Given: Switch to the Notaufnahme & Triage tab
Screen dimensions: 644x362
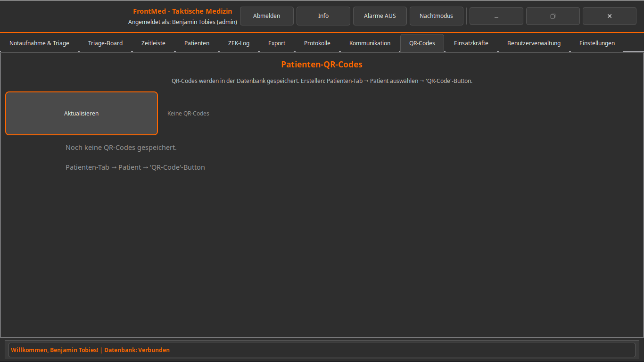Looking at the screenshot, I should 39,43.
